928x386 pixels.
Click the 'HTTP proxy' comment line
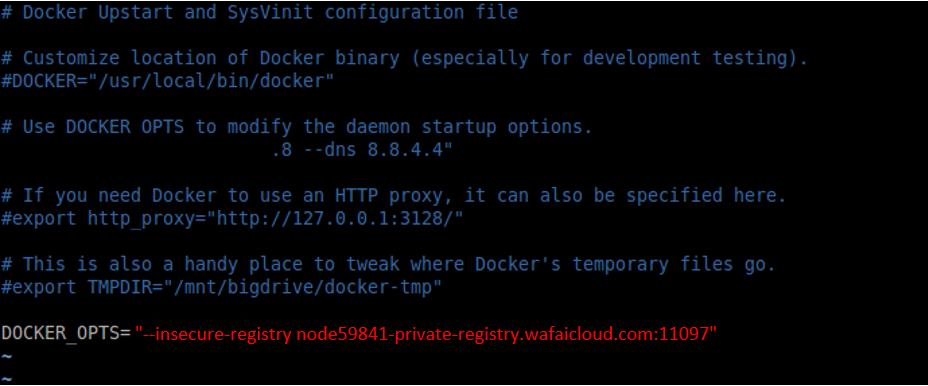click(x=394, y=195)
